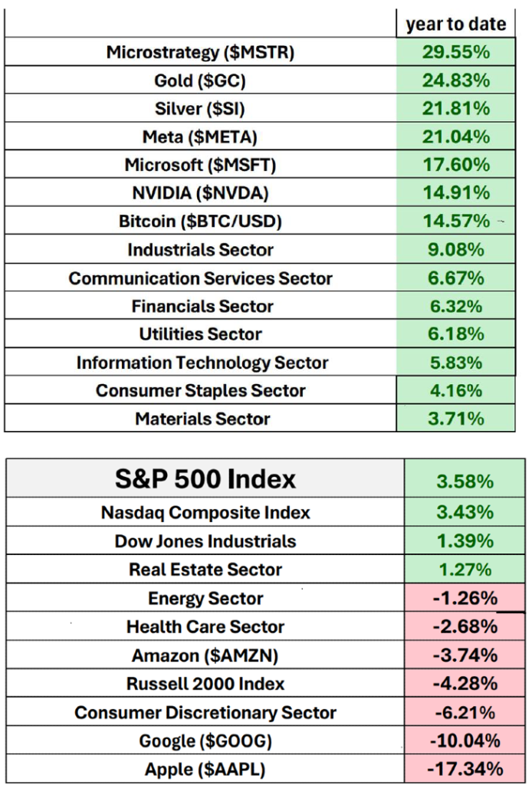Click the S&P 500 Index heading cell
The image size is (532, 785).
[205, 479]
